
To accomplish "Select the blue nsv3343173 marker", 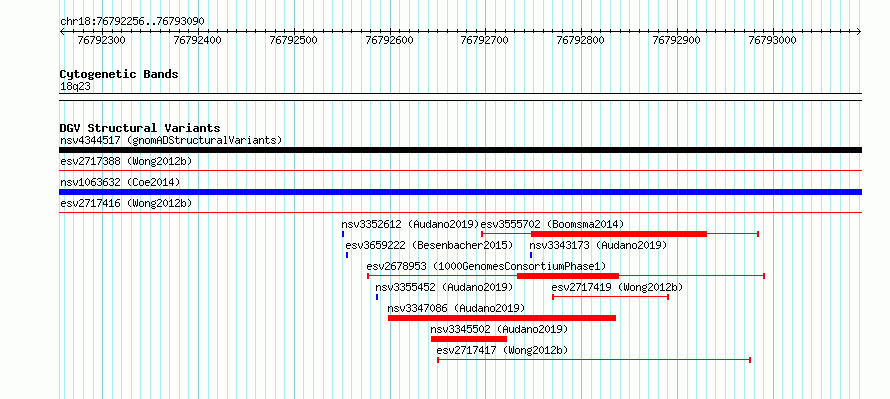I will (x=531, y=255).
